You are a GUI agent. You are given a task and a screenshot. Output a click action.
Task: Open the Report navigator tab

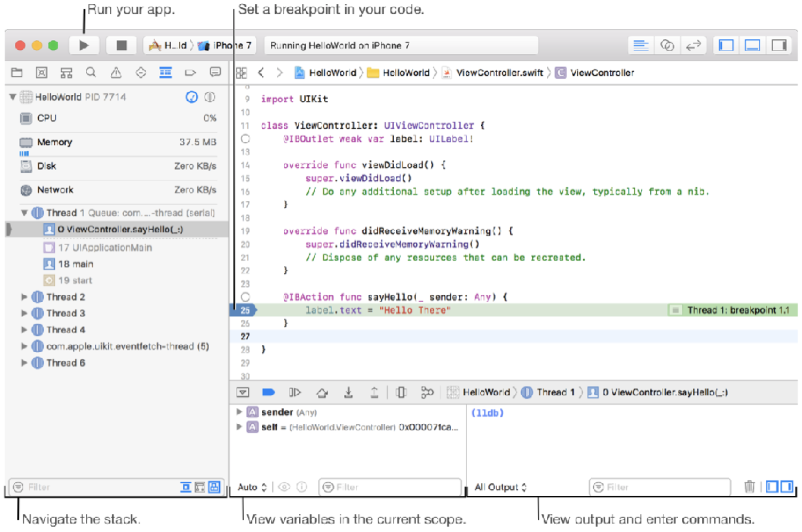click(x=215, y=72)
